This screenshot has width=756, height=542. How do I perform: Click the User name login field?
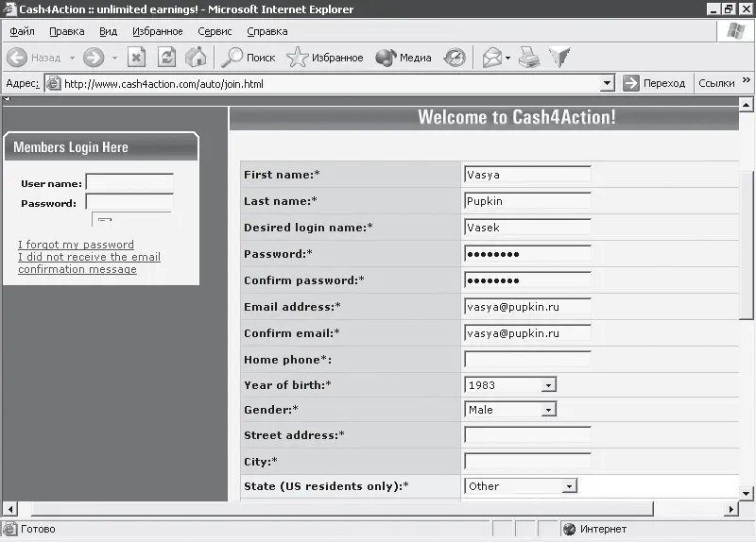(129, 182)
